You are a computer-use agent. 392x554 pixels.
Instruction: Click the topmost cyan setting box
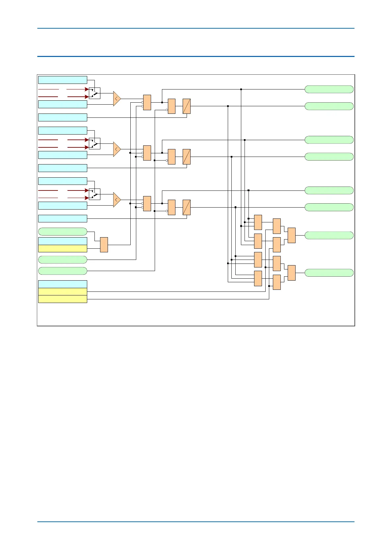click(x=63, y=80)
